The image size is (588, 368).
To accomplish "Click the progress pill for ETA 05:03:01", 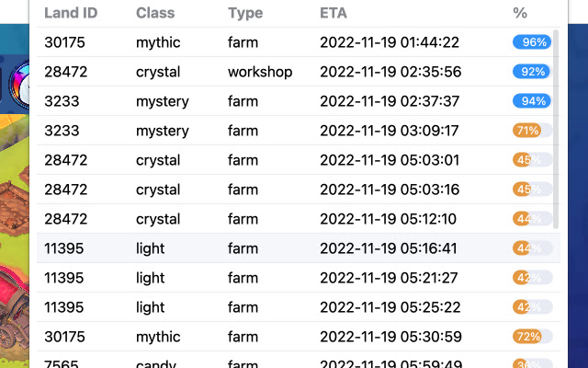I will pyautogui.click(x=532, y=160).
